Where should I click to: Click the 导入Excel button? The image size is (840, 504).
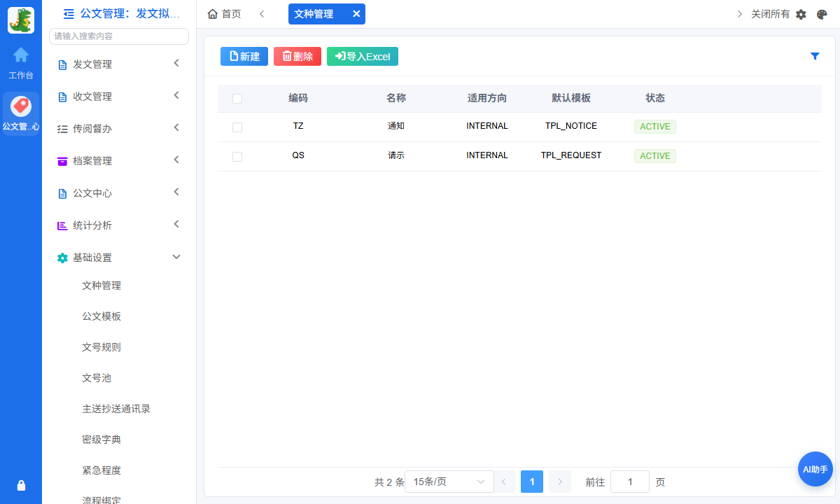(x=363, y=57)
